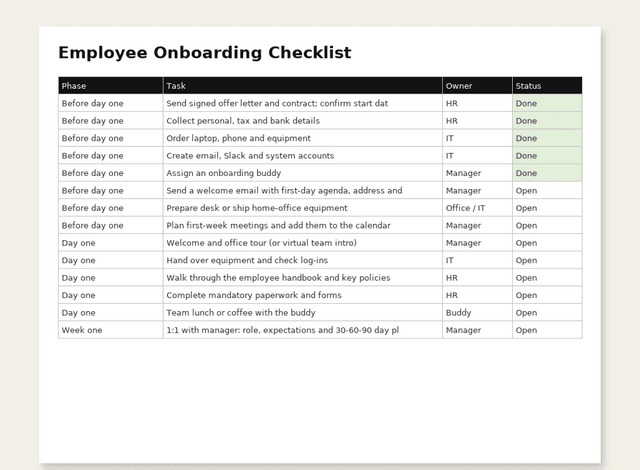Select the 'Week one' phase cell
Viewport: 640px width, 470px height.
[x=111, y=330]
